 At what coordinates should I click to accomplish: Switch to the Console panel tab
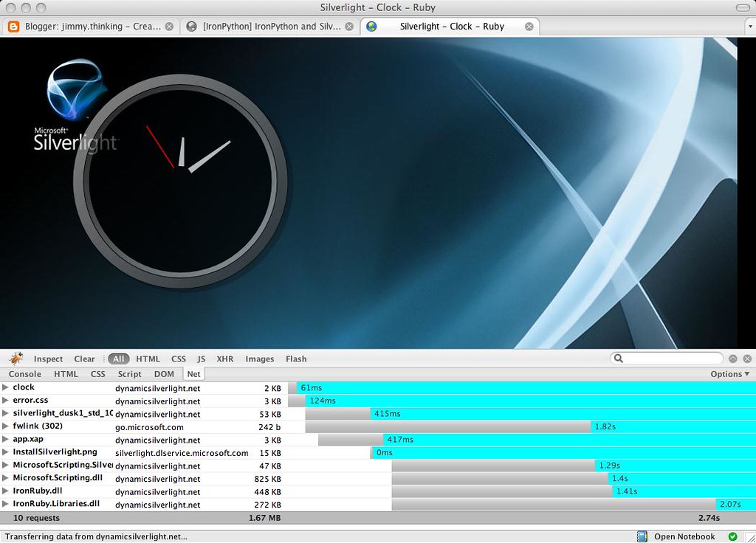click(x=25, y=374)
